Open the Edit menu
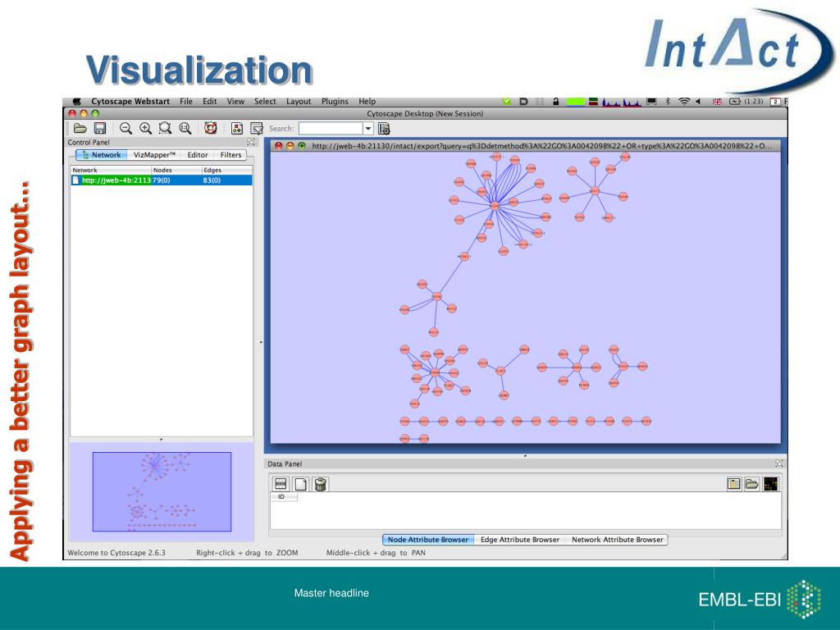840x630 pixels. tap(209, 101)
